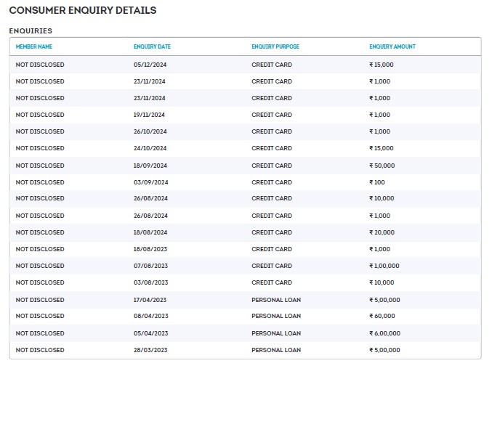492x448 pixels.
Task: Click the Enquiry Amount column header
Action: [x=392, y=46]
